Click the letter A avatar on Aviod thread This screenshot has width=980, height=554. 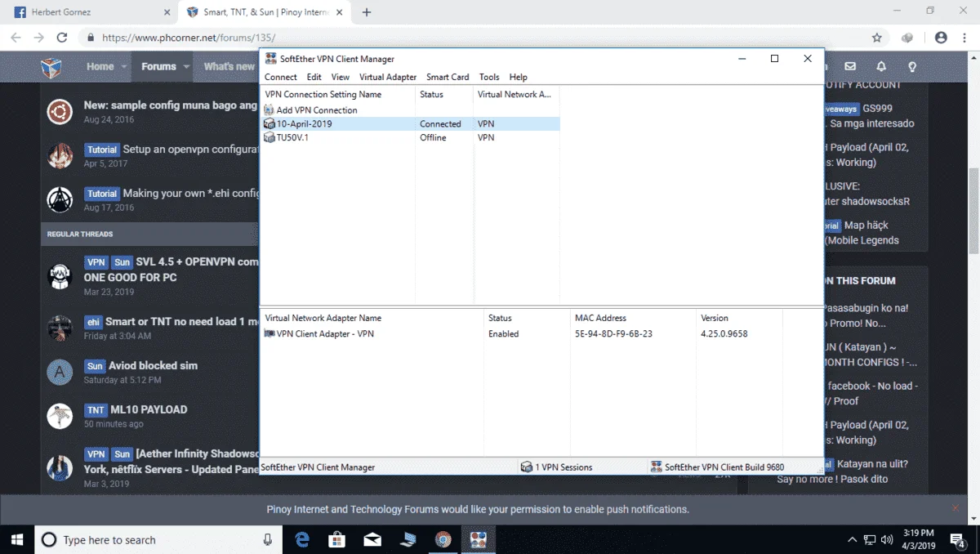60,372
